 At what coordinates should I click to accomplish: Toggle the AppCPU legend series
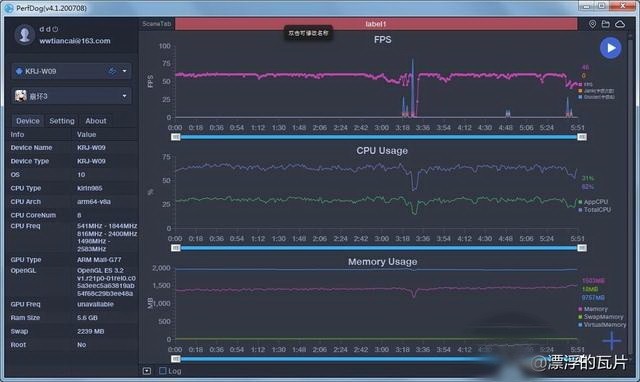593,202
